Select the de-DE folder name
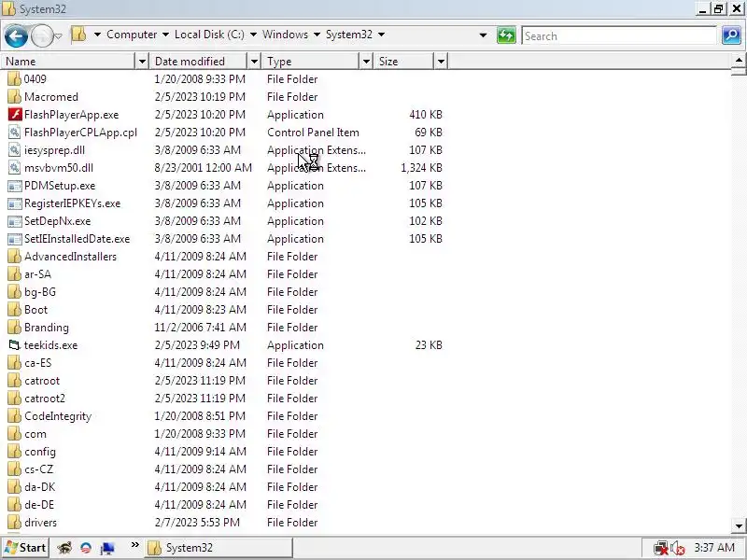The image size is (747, 560). coord(39,505)
